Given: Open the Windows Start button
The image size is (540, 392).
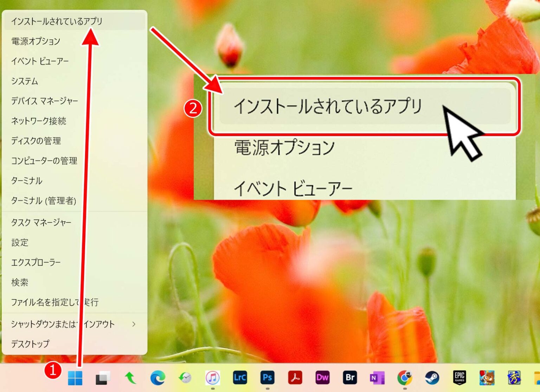Looking at the screenshot, I should (x=75, y=378).
